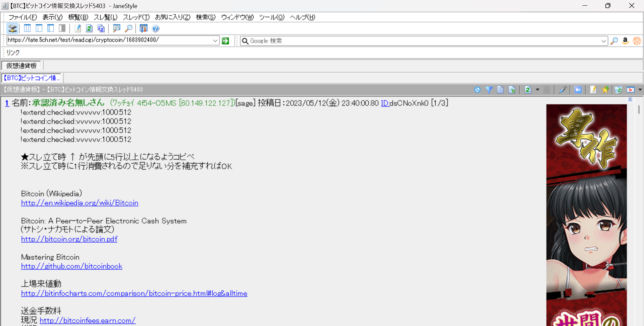Click the star add-favorite icon
This screenshot has width=644, height=326.
(x=605, y=90)
